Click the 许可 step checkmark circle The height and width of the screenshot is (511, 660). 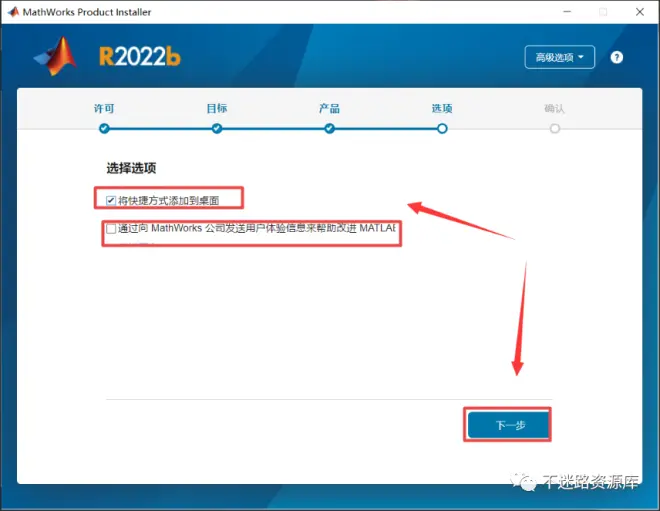(104, 128)
